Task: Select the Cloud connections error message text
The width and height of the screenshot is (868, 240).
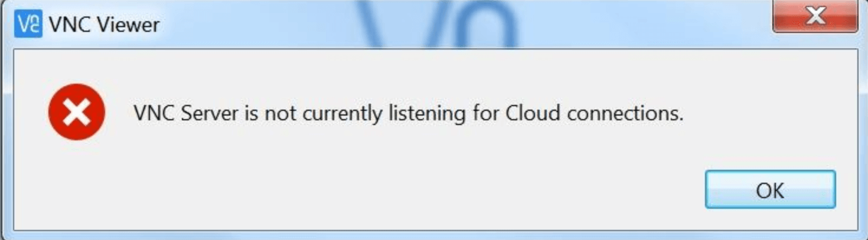Action: [x=409, y=112]
